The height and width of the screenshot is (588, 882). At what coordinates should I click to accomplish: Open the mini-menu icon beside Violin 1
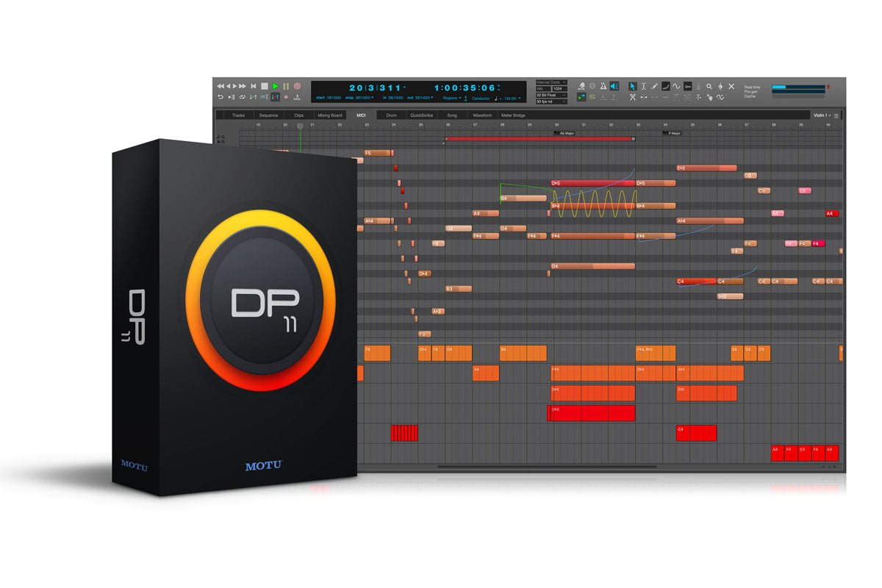836,115
